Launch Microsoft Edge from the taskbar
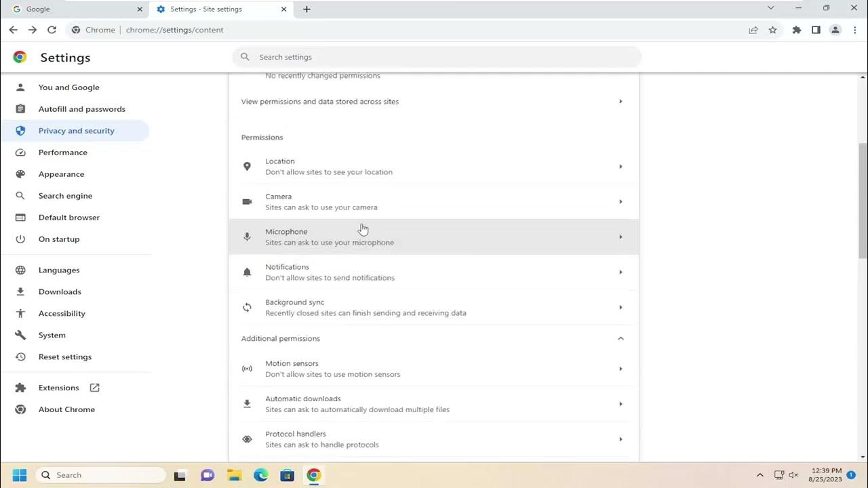868x488 pixels. tap(261, 475)
